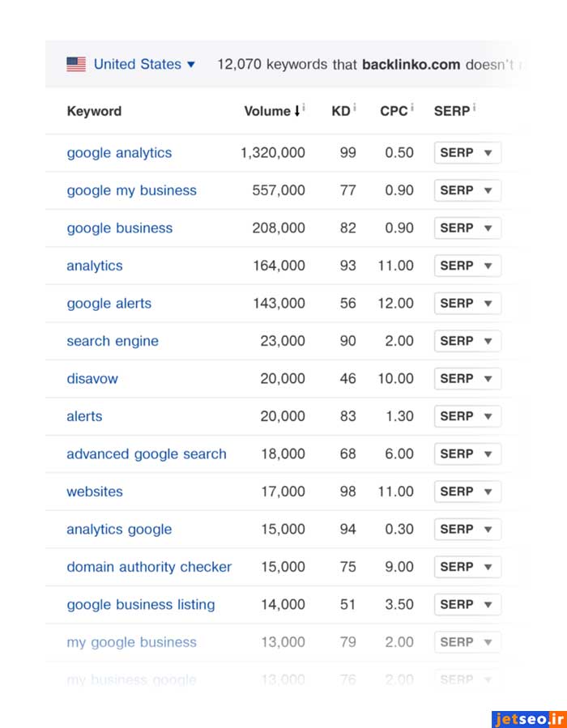Click the info icon beside Volume
567x728 pixels.
click(x=304, y=108)
